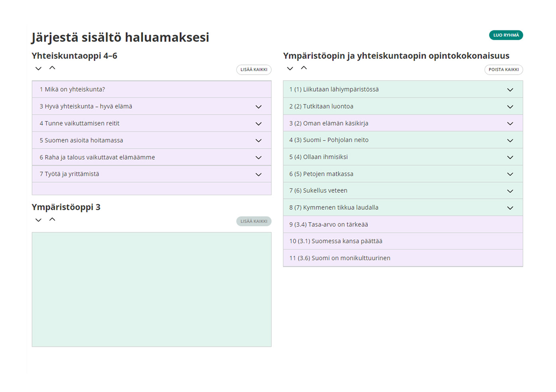Expand Liikutaan lähiympäristössä chevron
Image resolution: width=556 pixels, height=392 pixels.
click(x=510, y=90)
